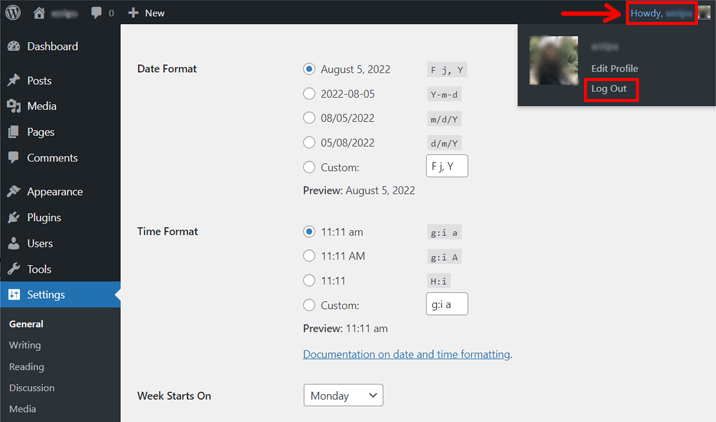Click the Settings sliders icon
Viewport: 716px width, 422px height.
pos(14,295)
